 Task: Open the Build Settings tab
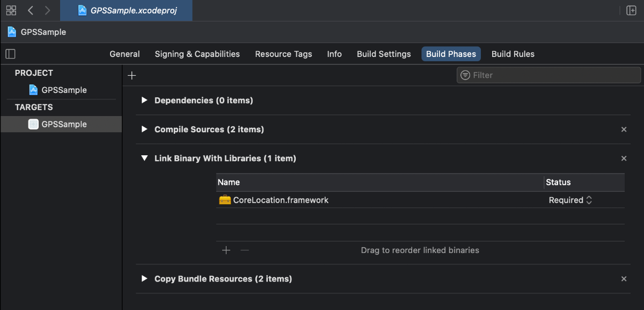tap(384, 54)
